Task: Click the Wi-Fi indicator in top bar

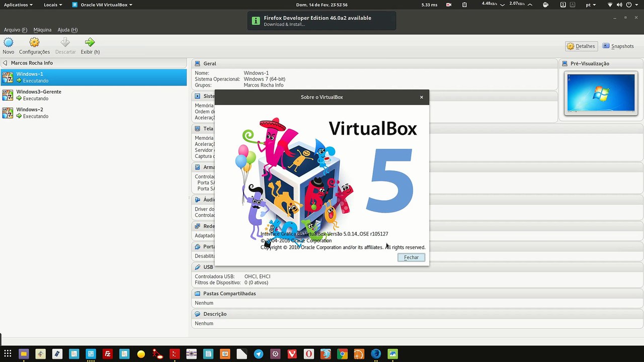Action: (610, 5)
